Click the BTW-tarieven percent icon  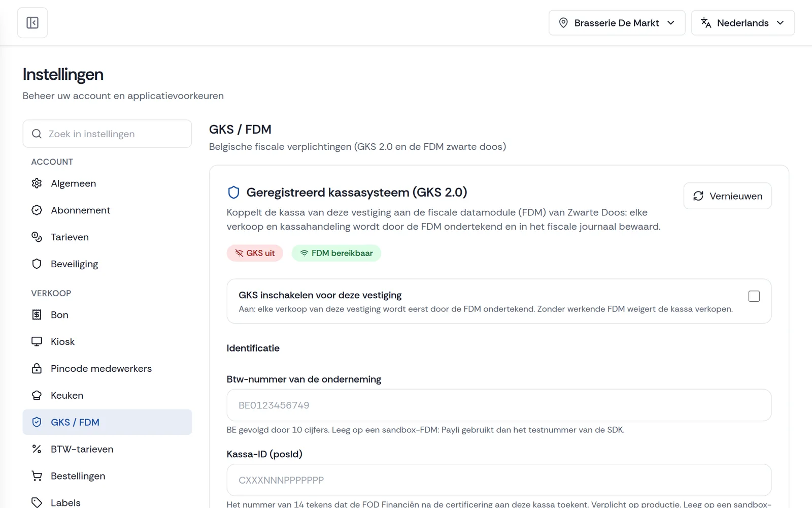pyautogui.click(x=37, y=450)
